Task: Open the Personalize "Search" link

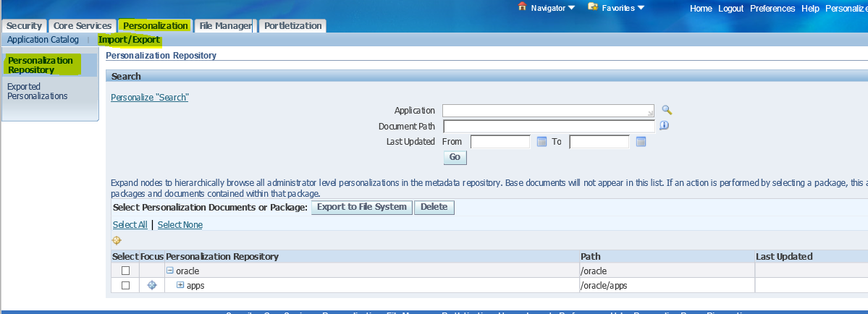Action: [150, 97]
